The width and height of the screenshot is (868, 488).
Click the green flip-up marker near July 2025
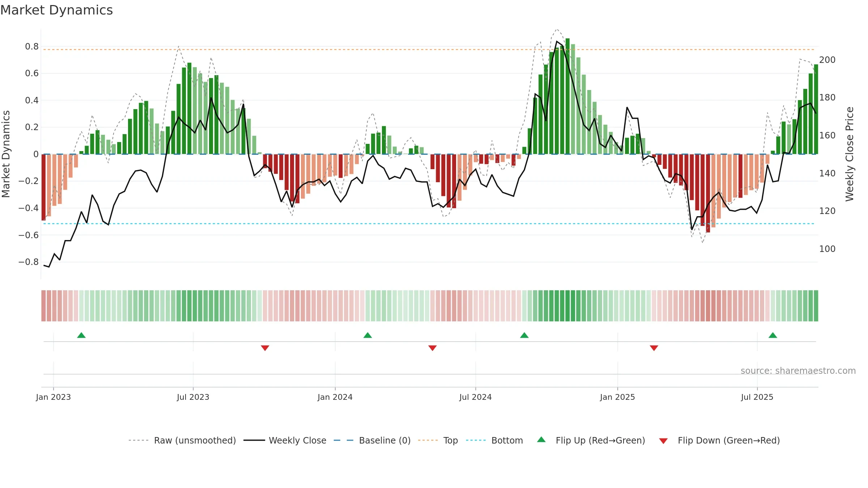click(x=773, y=335)
